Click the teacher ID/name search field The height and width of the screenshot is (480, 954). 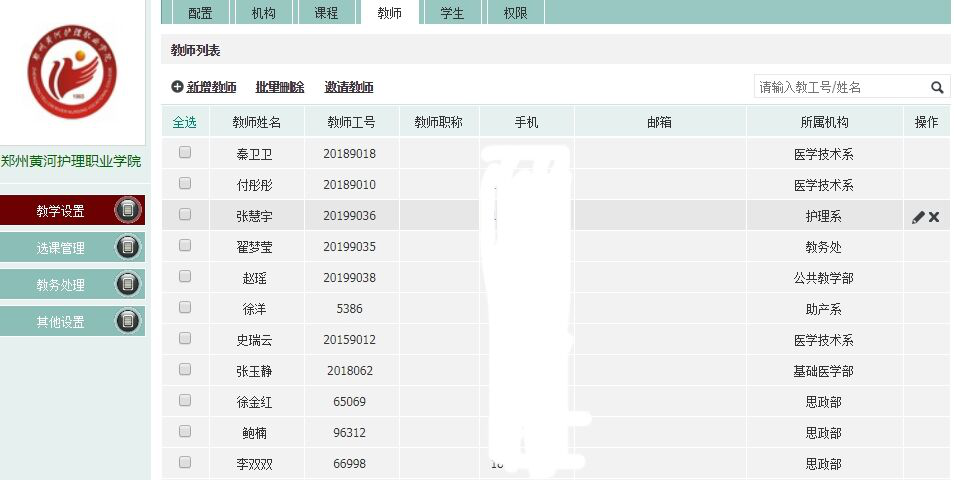click(x=838, y=87)
